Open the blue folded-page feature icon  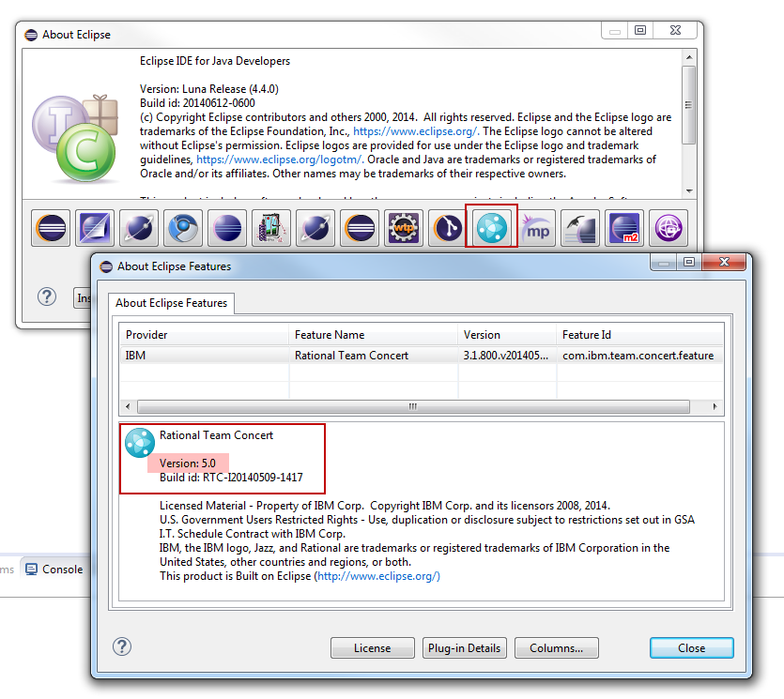pyautogui.click(x=95, y=228)
